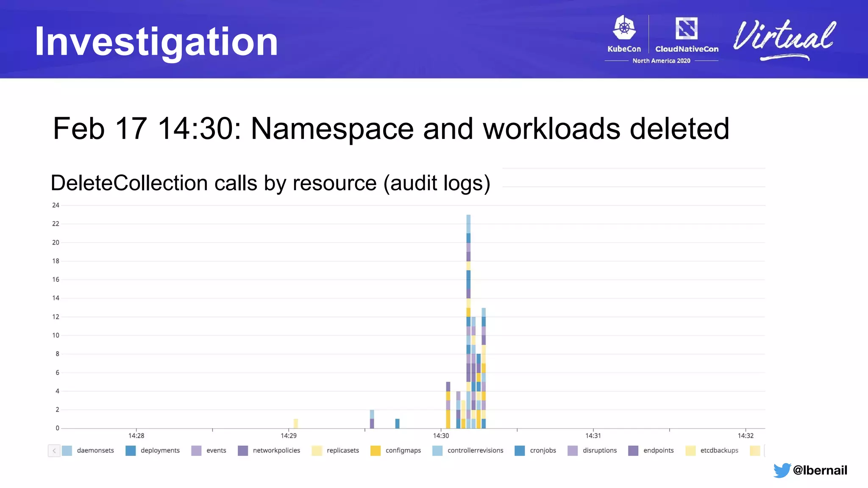This screenshot has height=488, width=868.
Task: Select the disruptions legend color swatch
Action: (573, 451)
